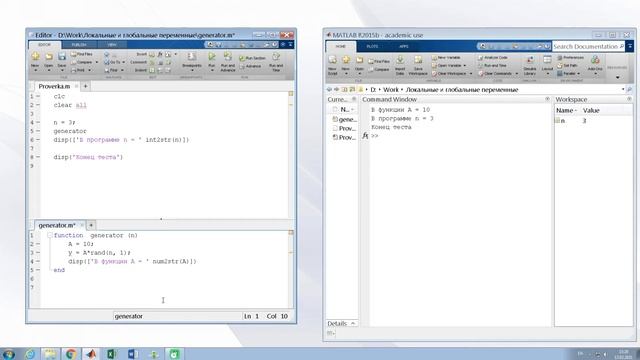The height and width of the screenshot is (360, 640).
Task: Close the generator.m* tab
Action: pyautogui.click(x=82, y=225)
